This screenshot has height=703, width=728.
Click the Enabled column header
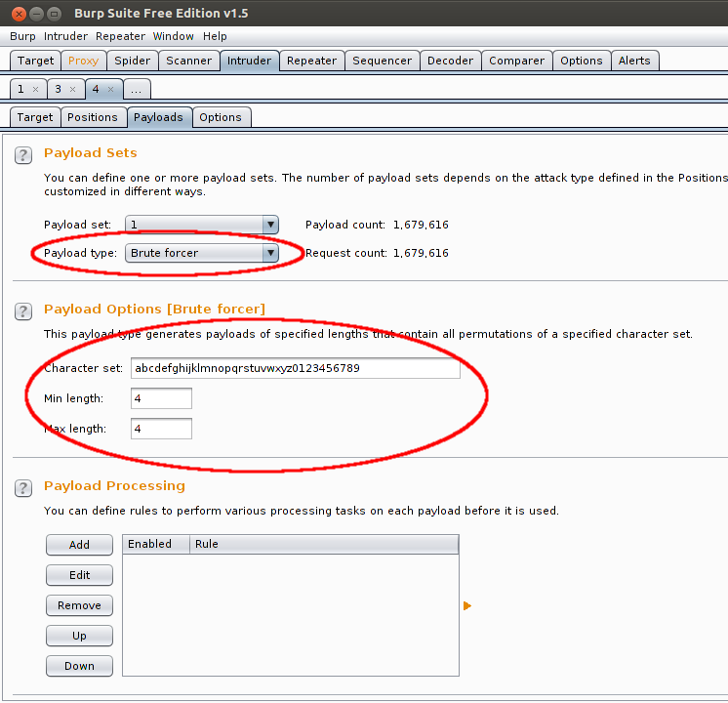pyautogui.click(x=156, y=544)
